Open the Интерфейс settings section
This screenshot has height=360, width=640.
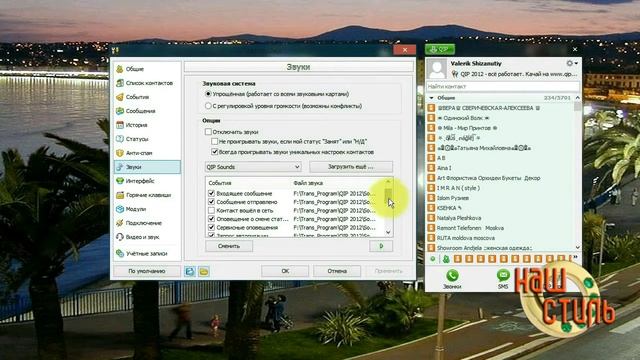(147, 181)
